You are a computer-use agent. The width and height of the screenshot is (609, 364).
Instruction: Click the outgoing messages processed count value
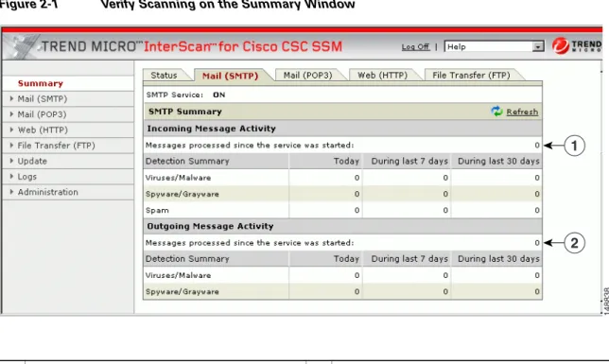[x=537, y=243]
